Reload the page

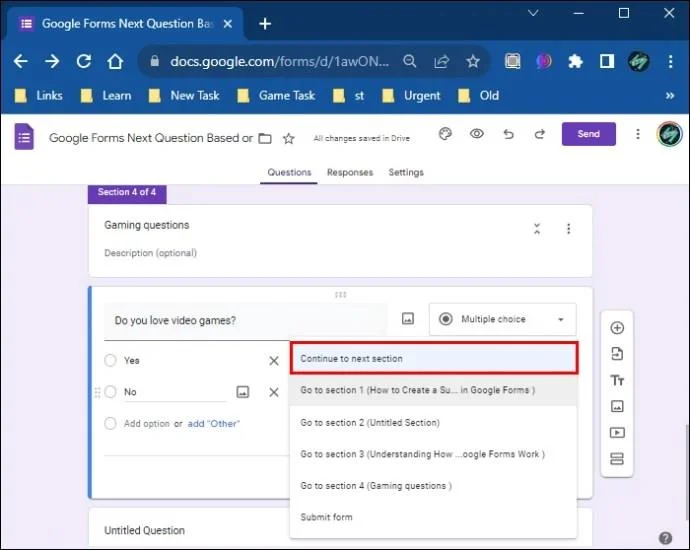(84, 61)
